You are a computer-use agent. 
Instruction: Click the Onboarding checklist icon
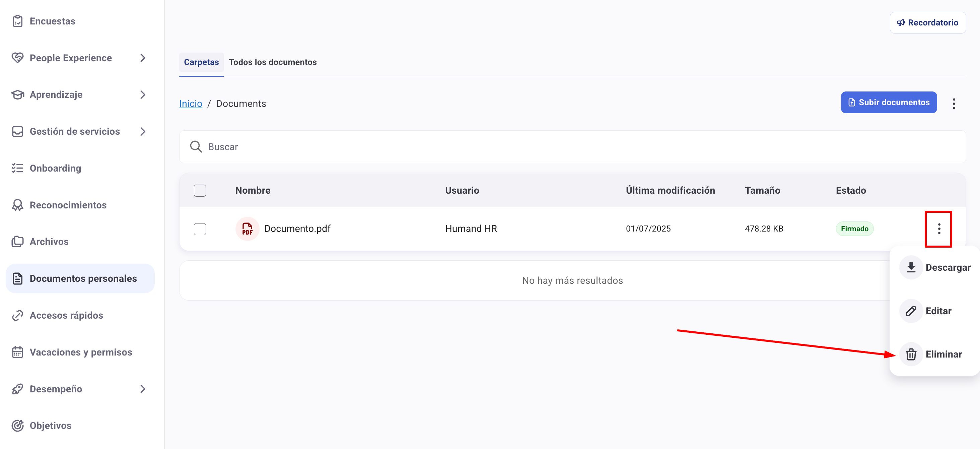tap(17, 168)
